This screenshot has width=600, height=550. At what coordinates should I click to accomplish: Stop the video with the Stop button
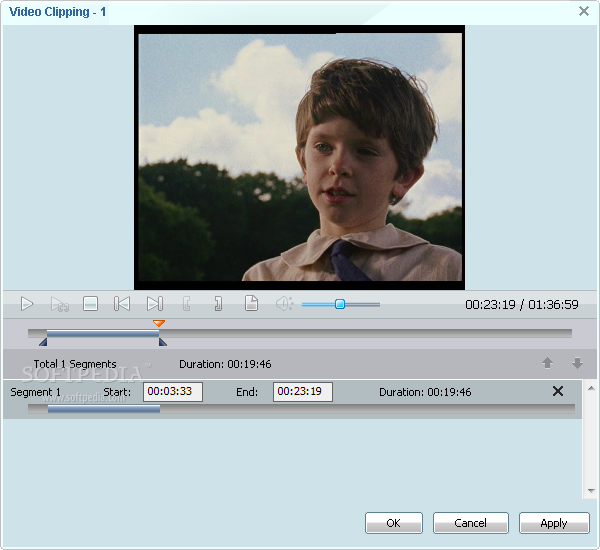90,304
